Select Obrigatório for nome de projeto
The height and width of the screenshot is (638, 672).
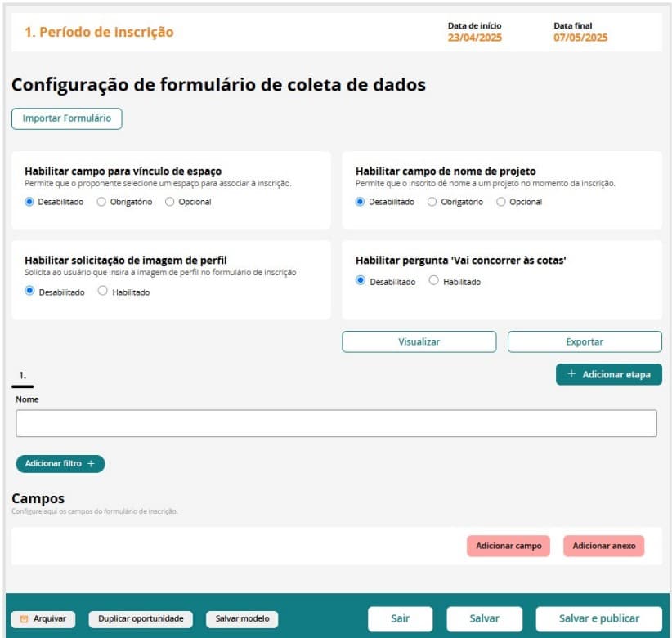tap(432, 202)
